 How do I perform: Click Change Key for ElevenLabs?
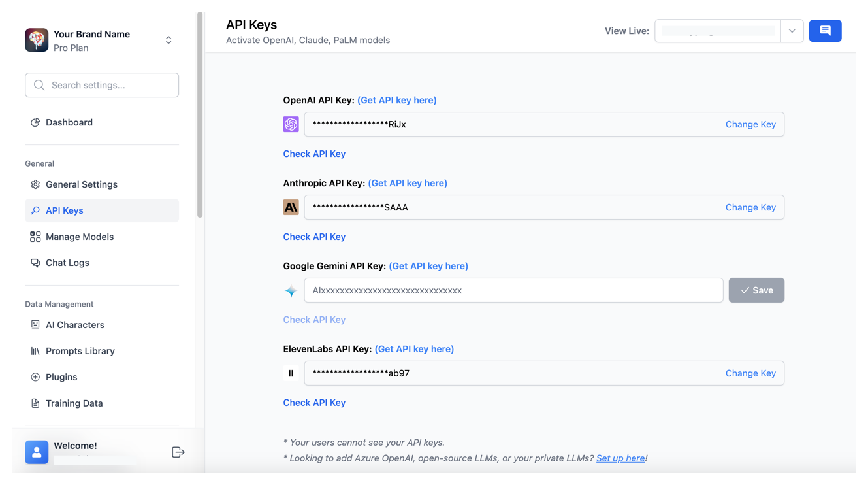click(750, 373)
